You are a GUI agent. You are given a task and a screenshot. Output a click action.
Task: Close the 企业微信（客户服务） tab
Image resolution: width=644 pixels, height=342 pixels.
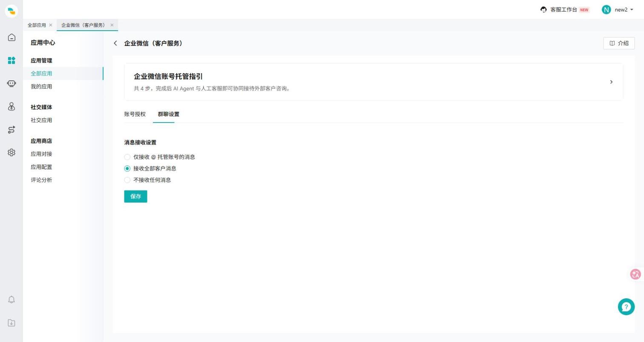click(112, 25)
